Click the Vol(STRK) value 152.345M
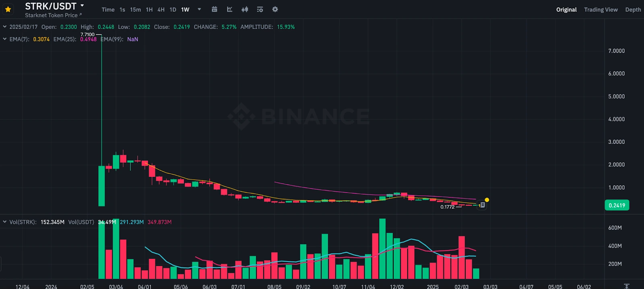 coord(52,222)
